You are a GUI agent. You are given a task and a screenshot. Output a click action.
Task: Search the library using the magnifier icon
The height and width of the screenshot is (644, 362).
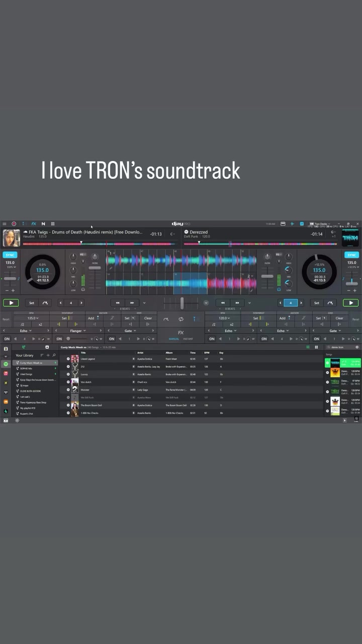point(54,355)
